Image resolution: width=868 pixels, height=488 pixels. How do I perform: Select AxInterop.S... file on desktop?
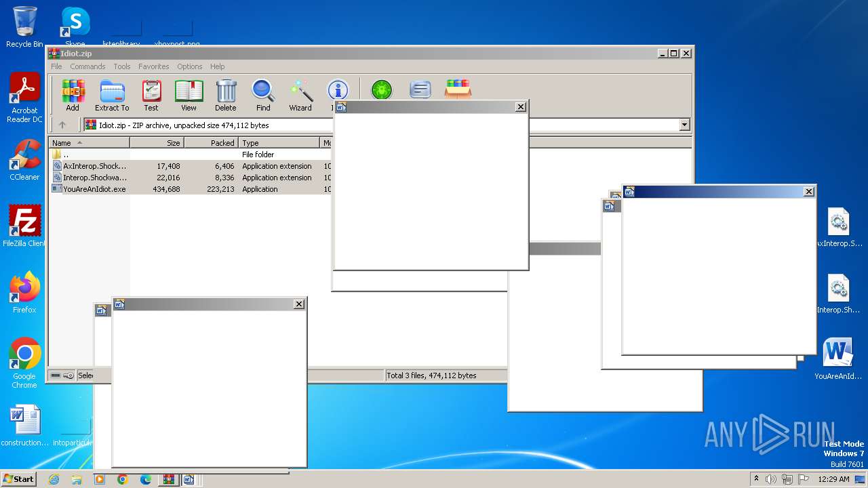tap(839, 228)
